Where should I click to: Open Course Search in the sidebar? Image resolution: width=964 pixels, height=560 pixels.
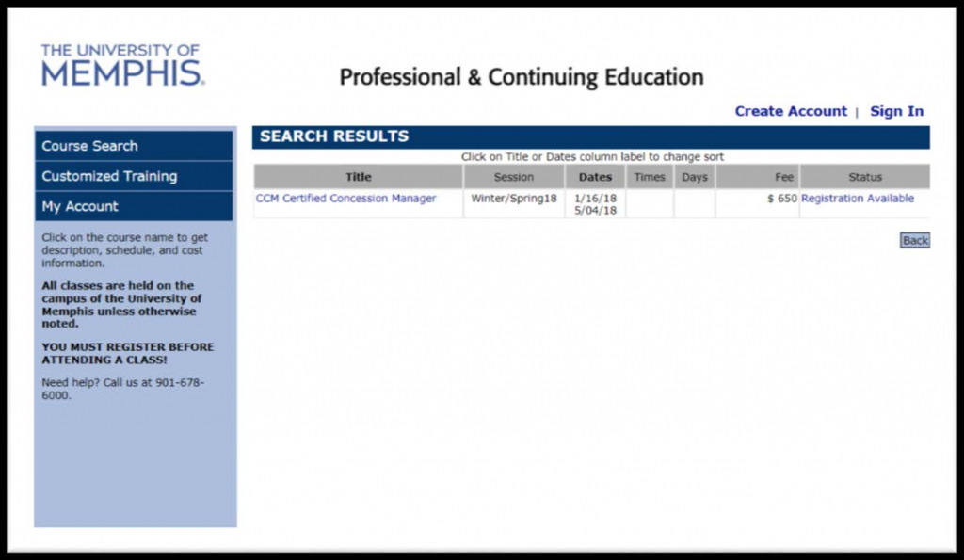click(90, 146)
